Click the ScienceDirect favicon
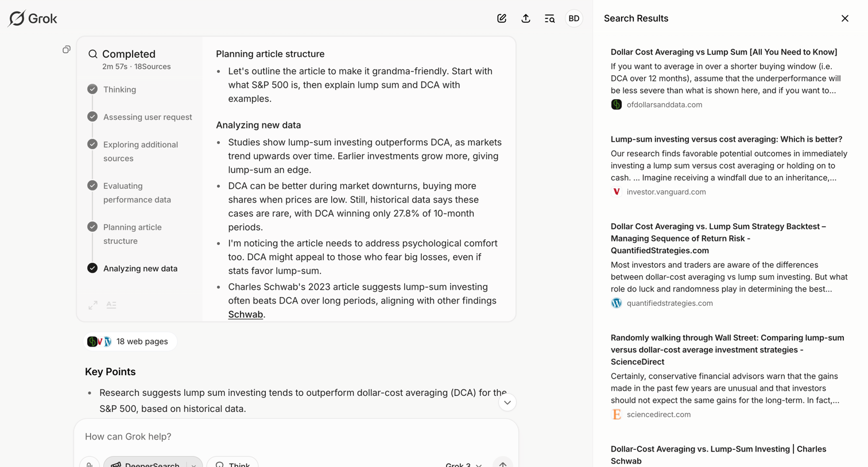 tap(617, 414)
